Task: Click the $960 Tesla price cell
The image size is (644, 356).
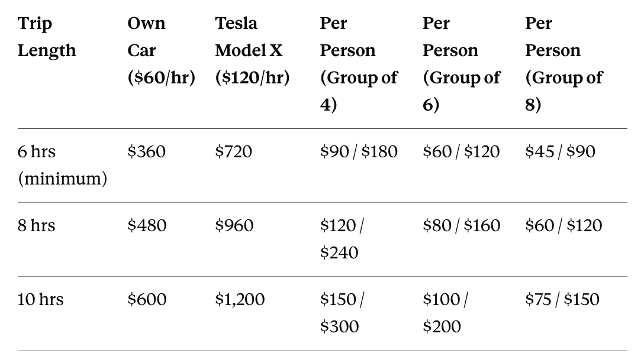Action: (234, 225)
